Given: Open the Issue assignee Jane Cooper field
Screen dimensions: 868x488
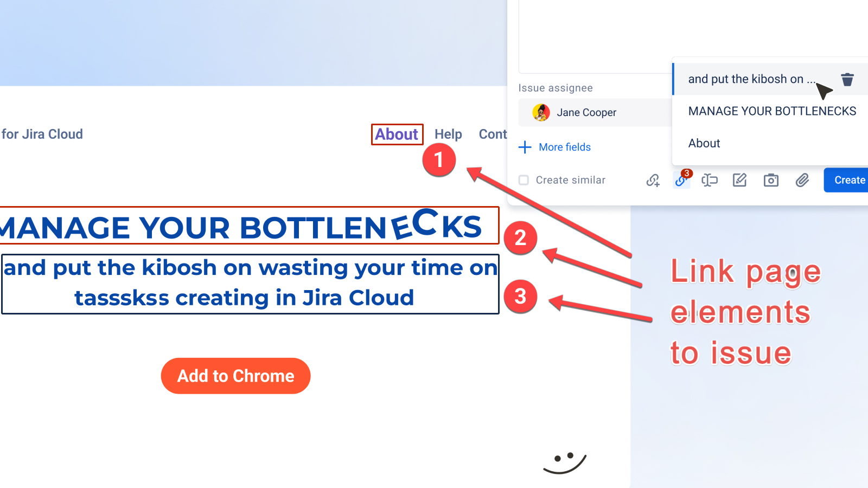Looking at the screenshot, I should coord(595,112).
